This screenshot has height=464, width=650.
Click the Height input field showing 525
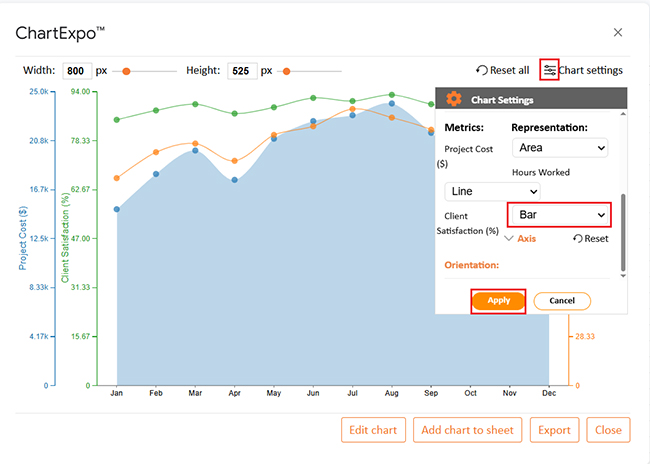242,71
